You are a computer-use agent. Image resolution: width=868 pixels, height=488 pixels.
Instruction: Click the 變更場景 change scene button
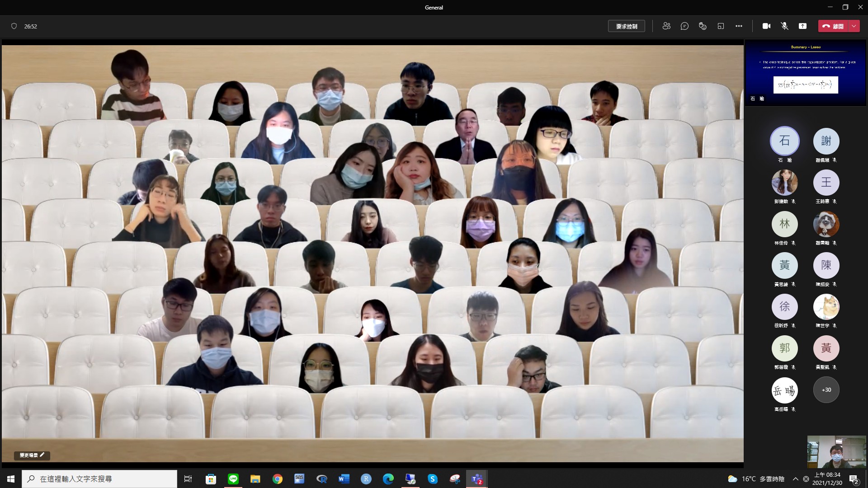click(32, 455)
